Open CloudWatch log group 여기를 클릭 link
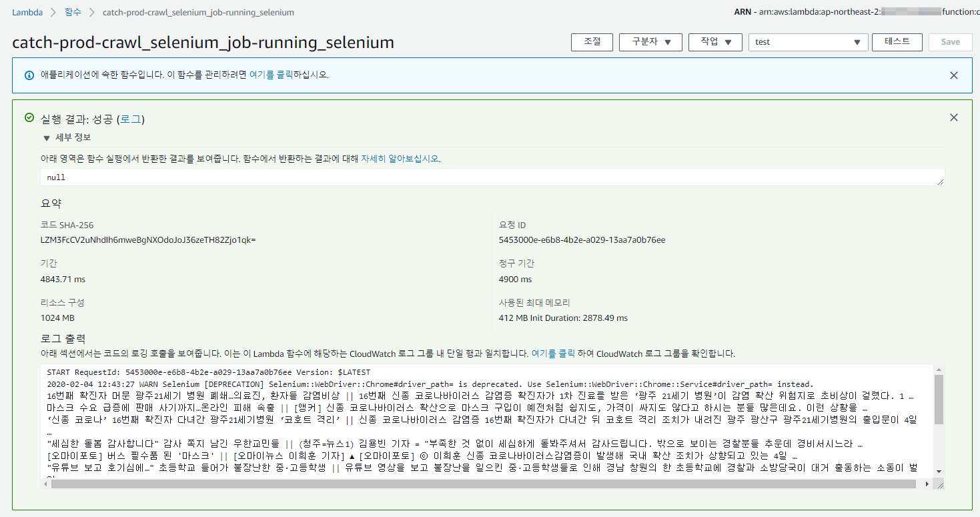Screen dimensions: 980x517 click(553, 354)
